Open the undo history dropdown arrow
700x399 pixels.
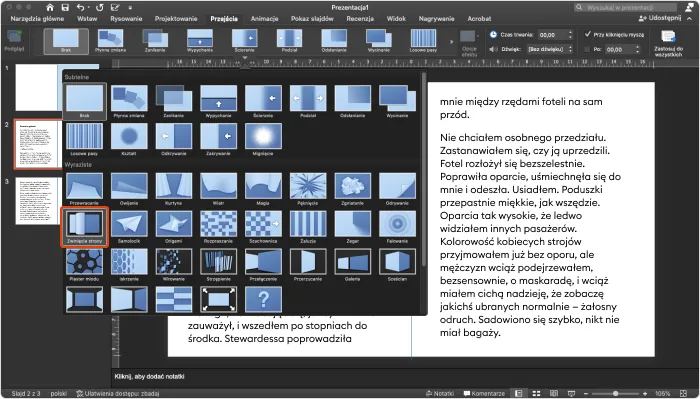pyautogui.click(x=88, y=8)
